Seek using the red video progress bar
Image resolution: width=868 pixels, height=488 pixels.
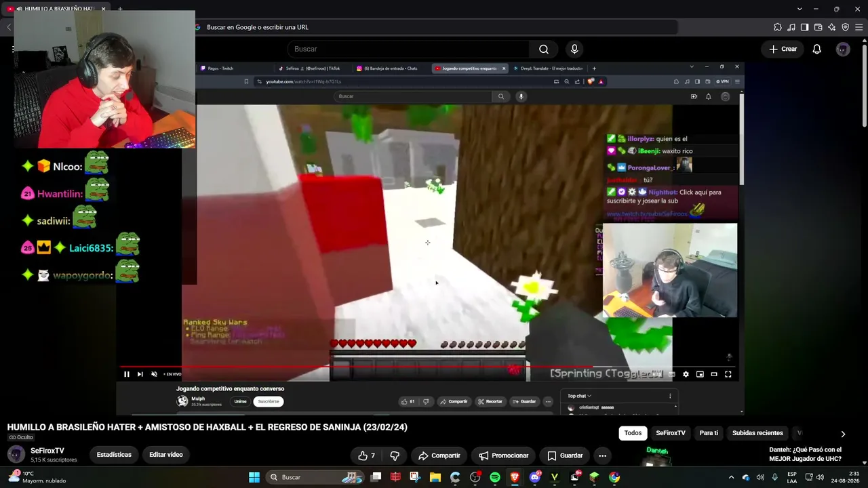[431, 367]
